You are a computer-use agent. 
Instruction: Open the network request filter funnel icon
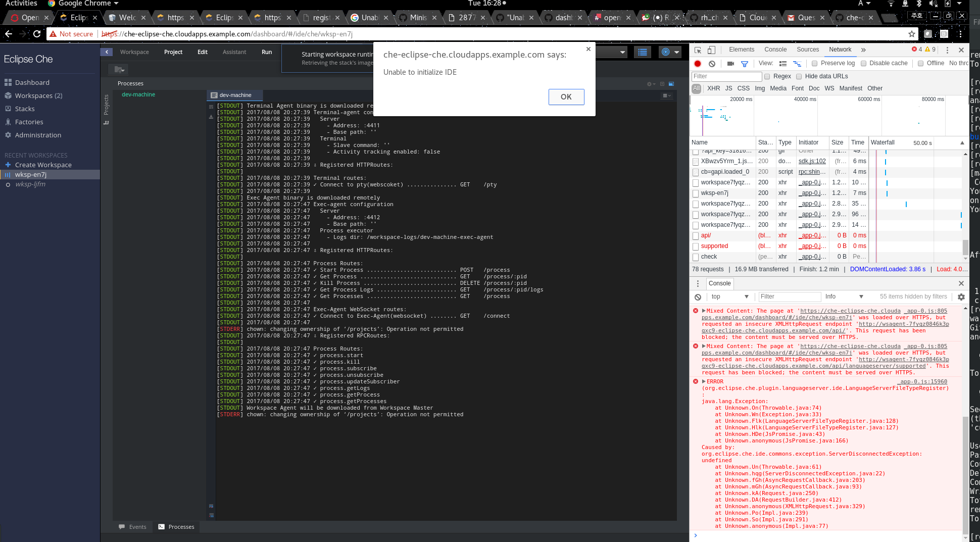pyautogui.click(x=745, y=63)
